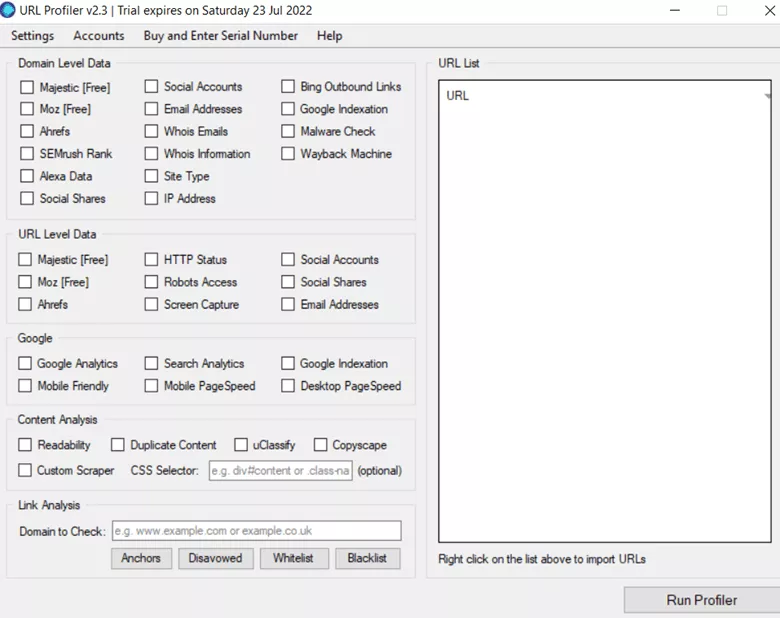Check the Search Analytics option
The height and width of the screenshot is (618, 780).
click(x=151, y=364)
